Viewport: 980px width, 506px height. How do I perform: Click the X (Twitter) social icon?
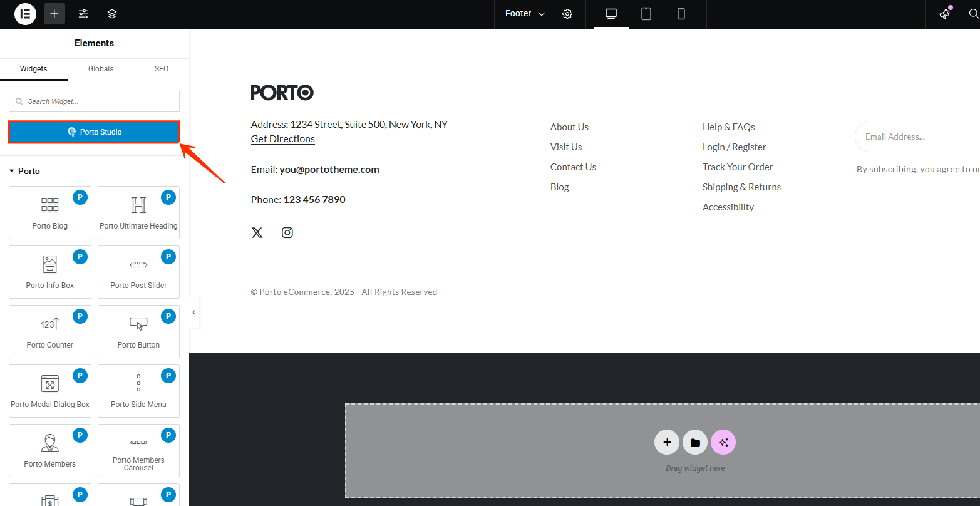(257, 232)
